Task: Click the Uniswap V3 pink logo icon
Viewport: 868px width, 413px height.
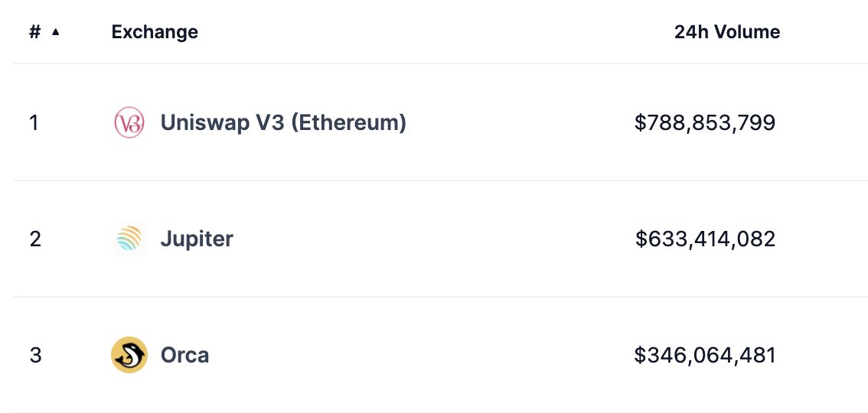Action: tap(129, 122)
